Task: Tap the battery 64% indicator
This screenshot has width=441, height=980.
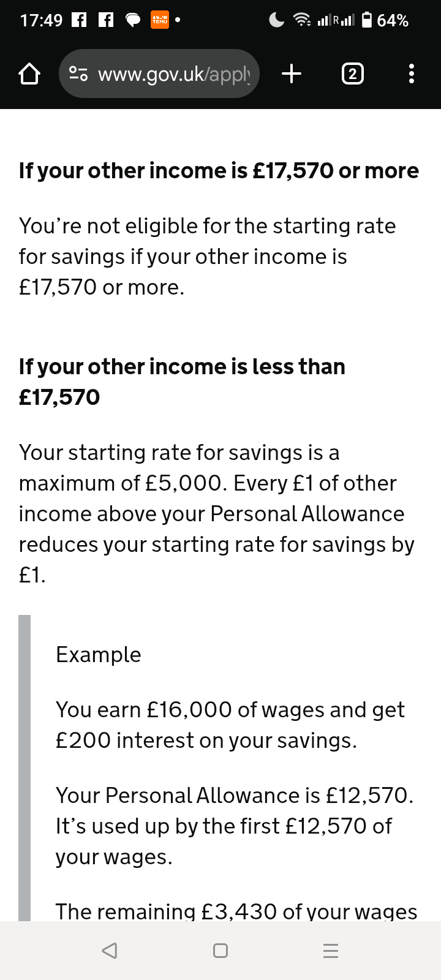Action: 385,20
